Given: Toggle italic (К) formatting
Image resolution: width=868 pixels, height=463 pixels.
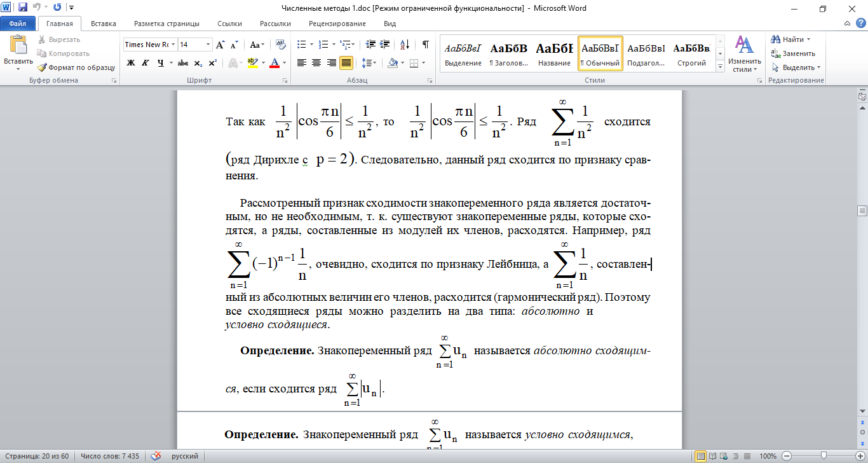Looking at the screenshot, I should (x=146, y=62).
